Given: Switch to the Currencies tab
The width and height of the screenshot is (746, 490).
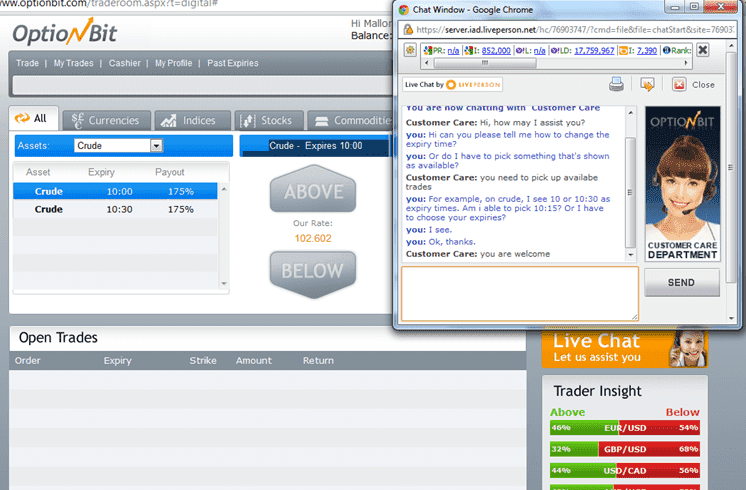Looking at the screenshot, I should pyautogui.click(x=107, y=120).
